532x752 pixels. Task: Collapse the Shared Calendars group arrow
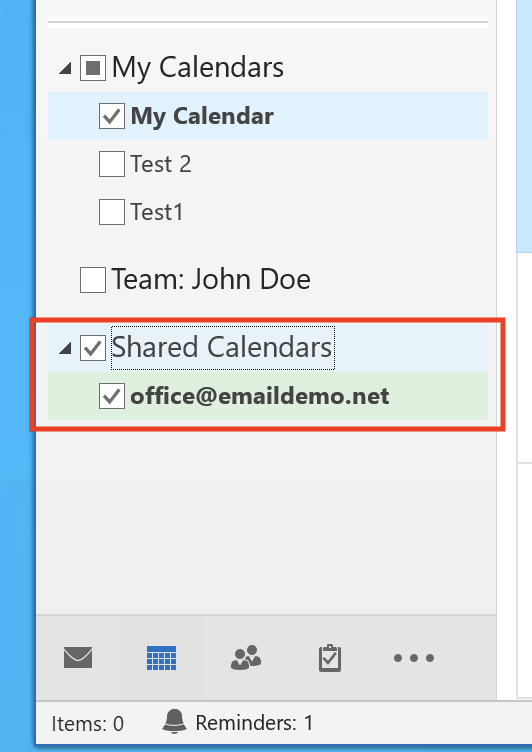point(65,349)
